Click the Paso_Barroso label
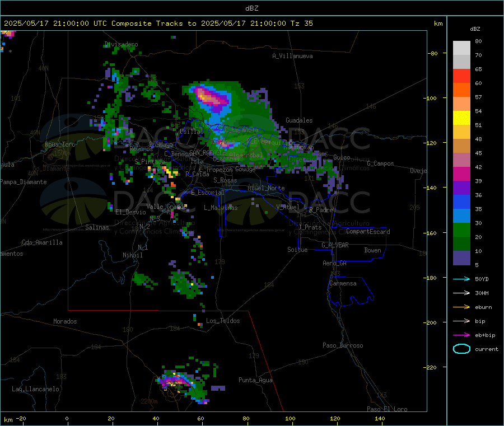The width and height of the screenshot is (504, 426). [343, 345]
